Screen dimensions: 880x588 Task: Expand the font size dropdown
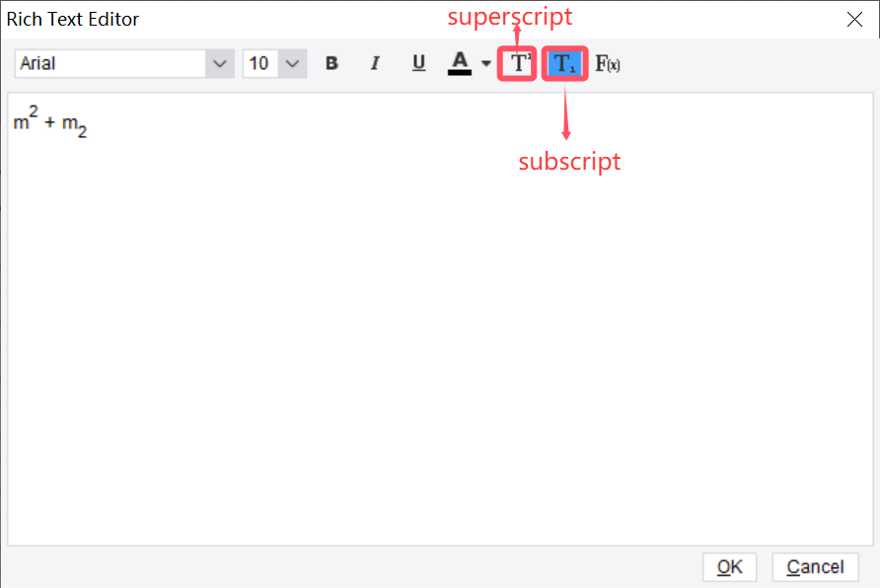tap(292, 63)
